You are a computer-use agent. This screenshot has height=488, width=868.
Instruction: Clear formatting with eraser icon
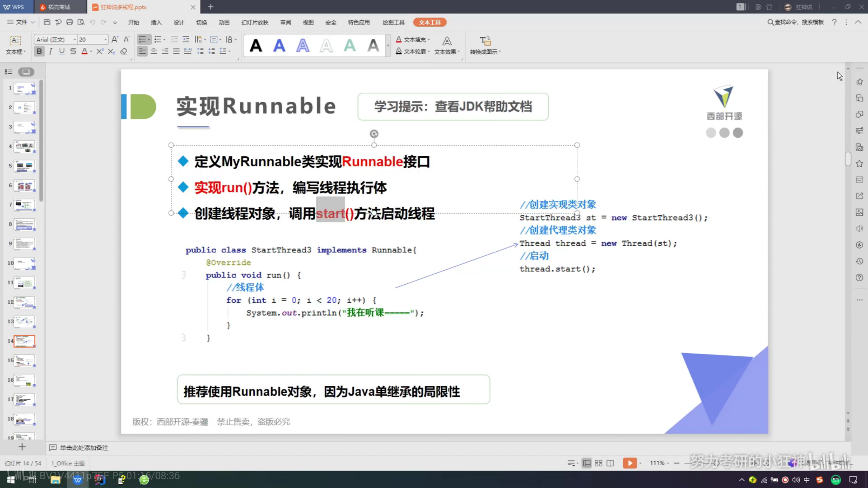[x=124, y=51]
